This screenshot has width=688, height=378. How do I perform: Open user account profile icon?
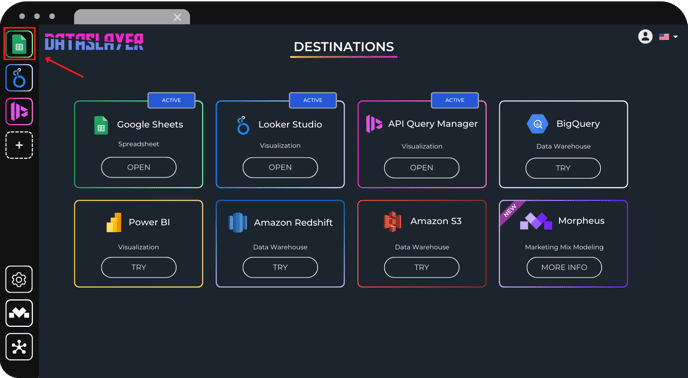tap(645, 36)
